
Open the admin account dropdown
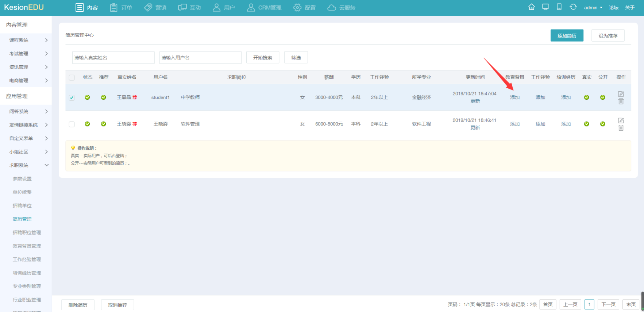593,8
